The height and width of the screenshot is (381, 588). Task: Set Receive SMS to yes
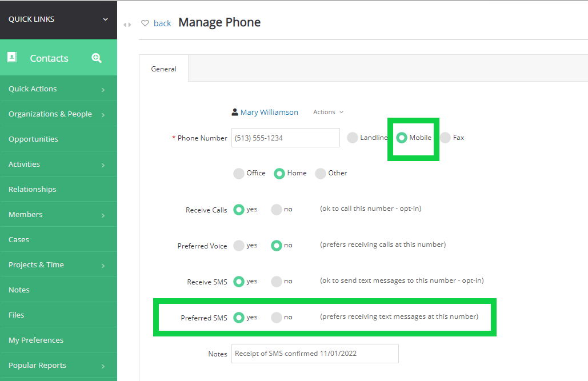[x=239, y=281]
